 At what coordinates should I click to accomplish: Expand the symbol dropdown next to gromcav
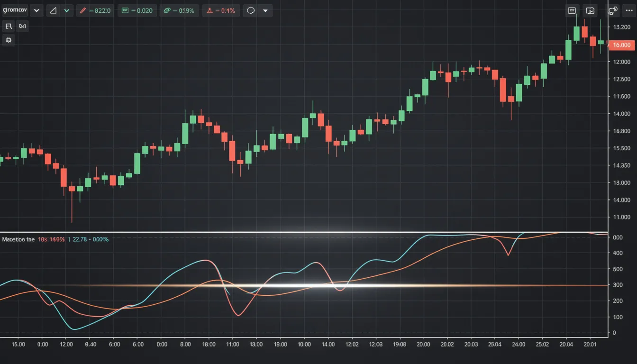[36, 10]
